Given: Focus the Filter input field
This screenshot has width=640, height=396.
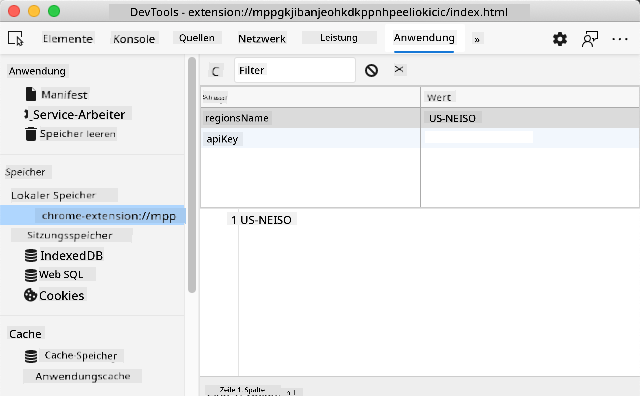Looking at the screenshot, I should 295,70.
